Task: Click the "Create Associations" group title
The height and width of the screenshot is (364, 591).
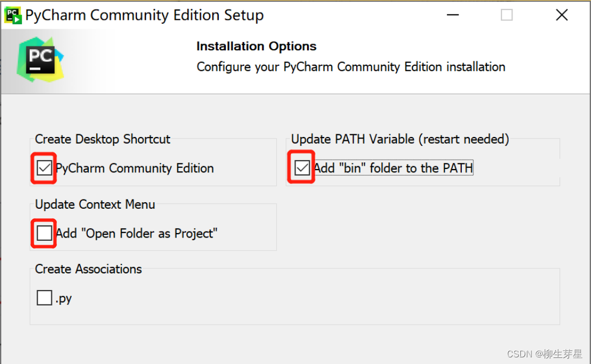Action: tap(88, 269)
